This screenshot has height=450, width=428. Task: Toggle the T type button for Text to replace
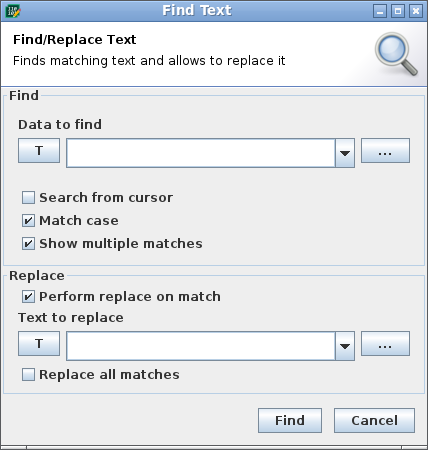click(x=39, y=343)
